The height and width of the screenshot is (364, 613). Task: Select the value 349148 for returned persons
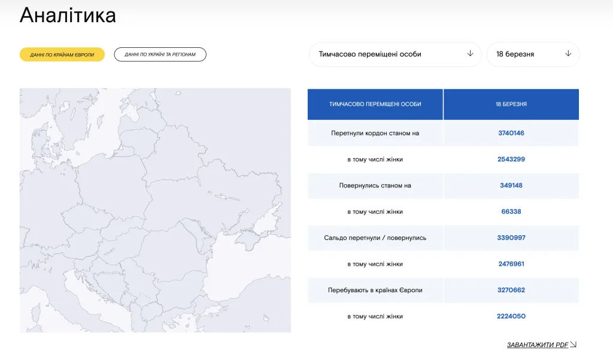coord(511,186)
